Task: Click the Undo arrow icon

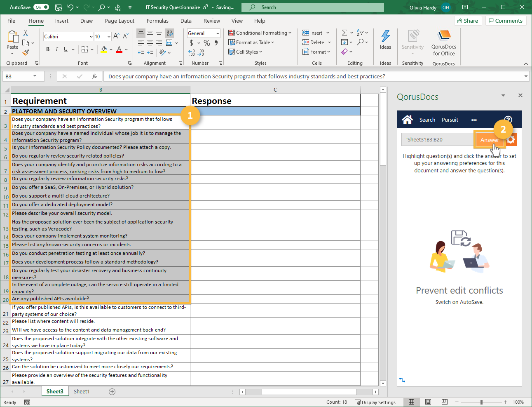Action: (70, 7)
